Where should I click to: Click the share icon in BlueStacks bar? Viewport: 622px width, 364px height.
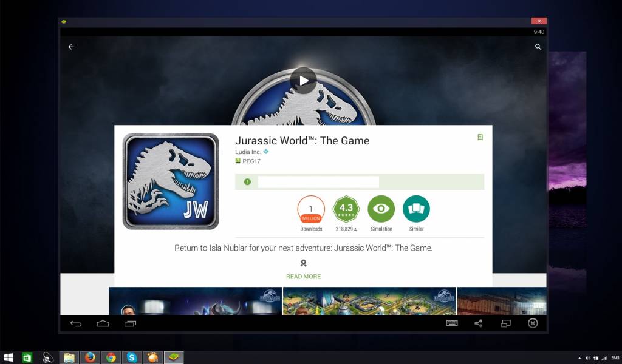(x=479, y=323)
